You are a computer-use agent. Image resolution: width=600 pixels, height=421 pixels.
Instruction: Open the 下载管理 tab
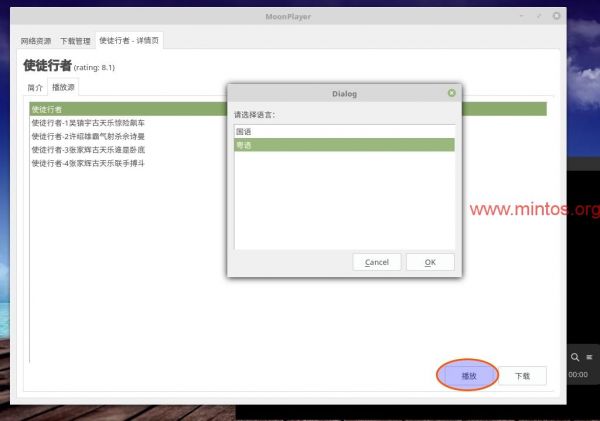[75, 41]
